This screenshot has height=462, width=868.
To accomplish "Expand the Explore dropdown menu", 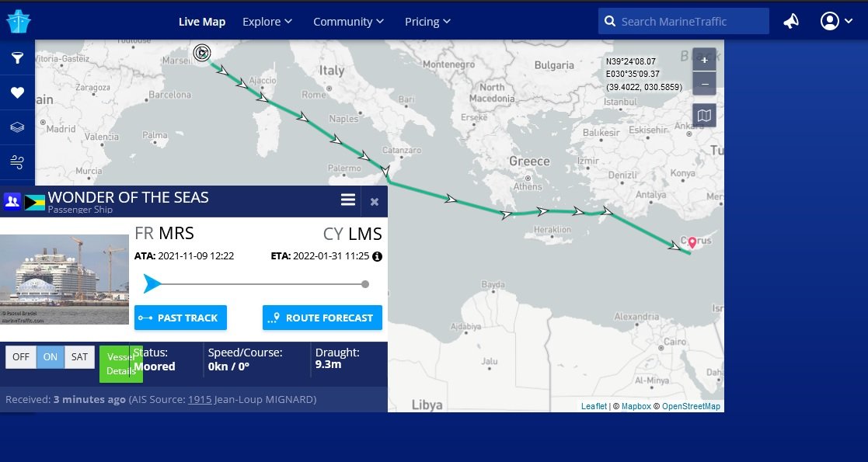I will coord(267,22).
